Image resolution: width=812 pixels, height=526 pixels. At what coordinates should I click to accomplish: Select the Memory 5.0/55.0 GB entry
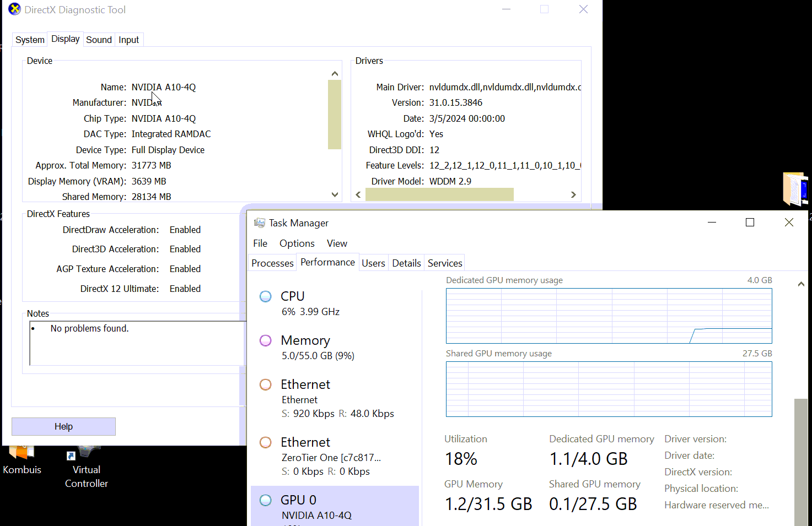coord(335,348)
